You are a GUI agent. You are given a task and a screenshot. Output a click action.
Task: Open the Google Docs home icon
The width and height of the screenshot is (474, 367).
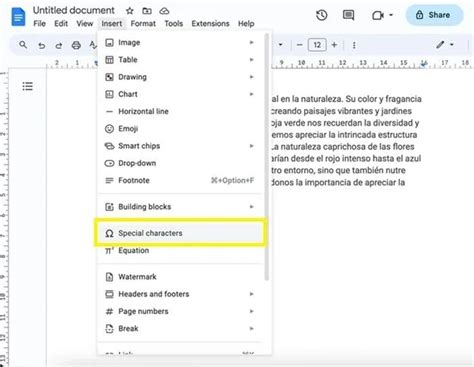(18, 17)
